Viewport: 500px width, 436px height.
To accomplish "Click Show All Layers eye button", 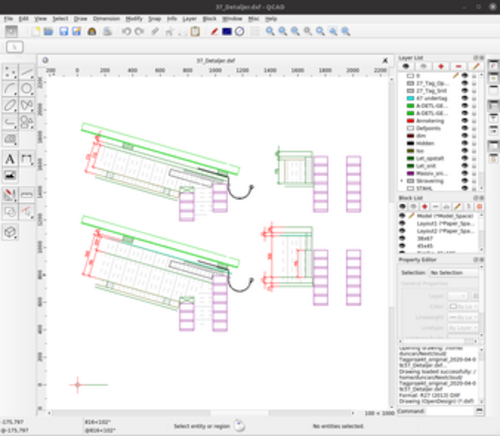I will pyautogui.click(x=406, y=66).
